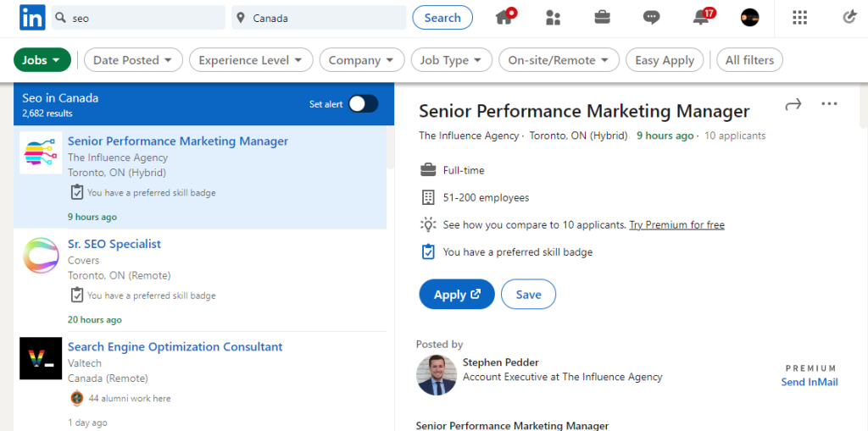Click Try Premium for free link

[x=676, y=224]
